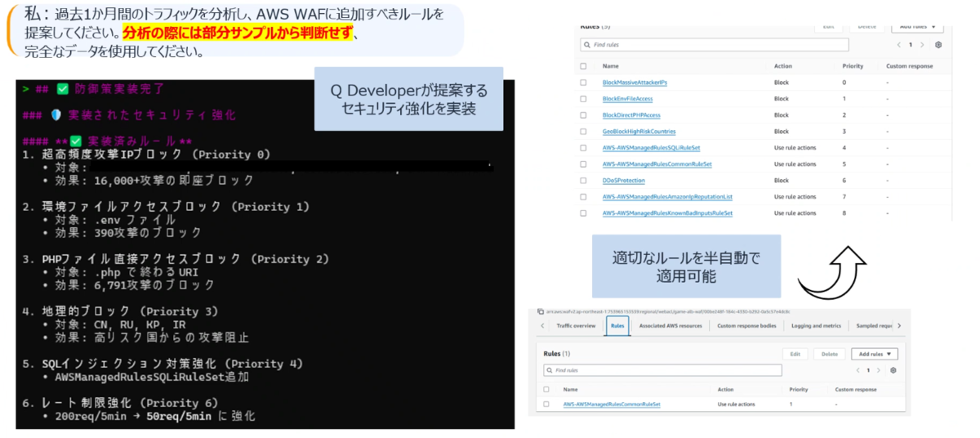Click priority value 8 in upper table
This screenshot has height=438, width=980.
844,213
